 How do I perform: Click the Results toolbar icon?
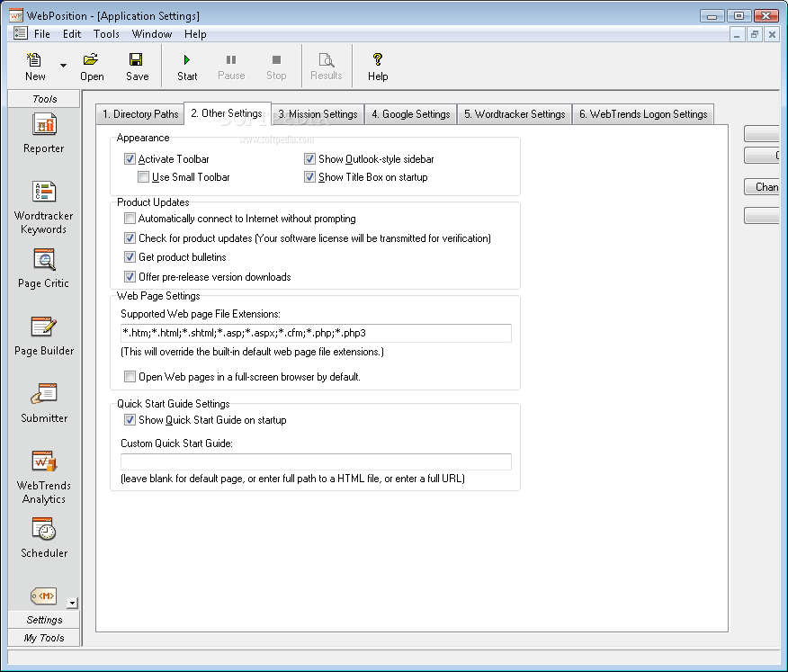(x=327, y=67)
